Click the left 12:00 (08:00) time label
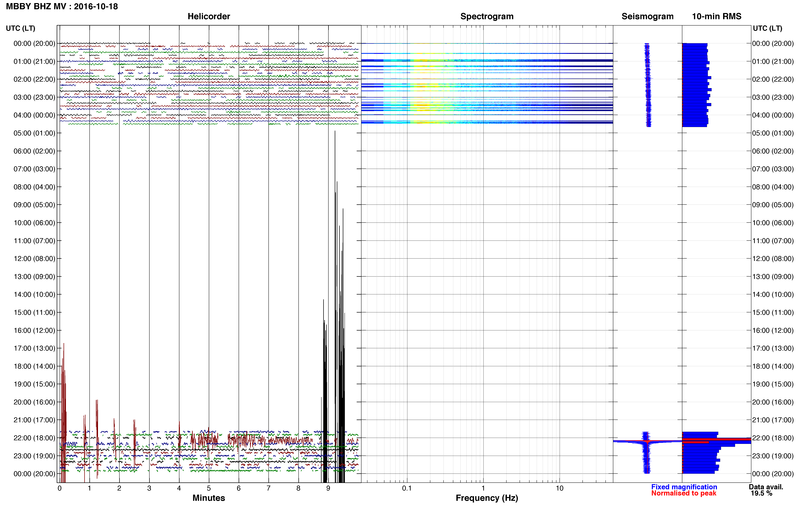Screen dimensions: 812x508 tap(34, 259)
